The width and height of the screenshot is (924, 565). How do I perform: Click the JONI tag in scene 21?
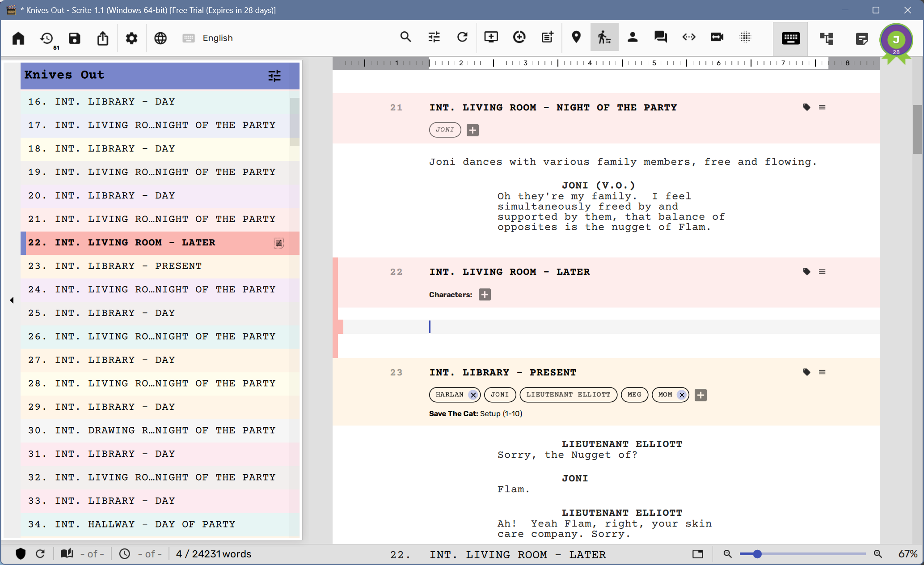445,130
